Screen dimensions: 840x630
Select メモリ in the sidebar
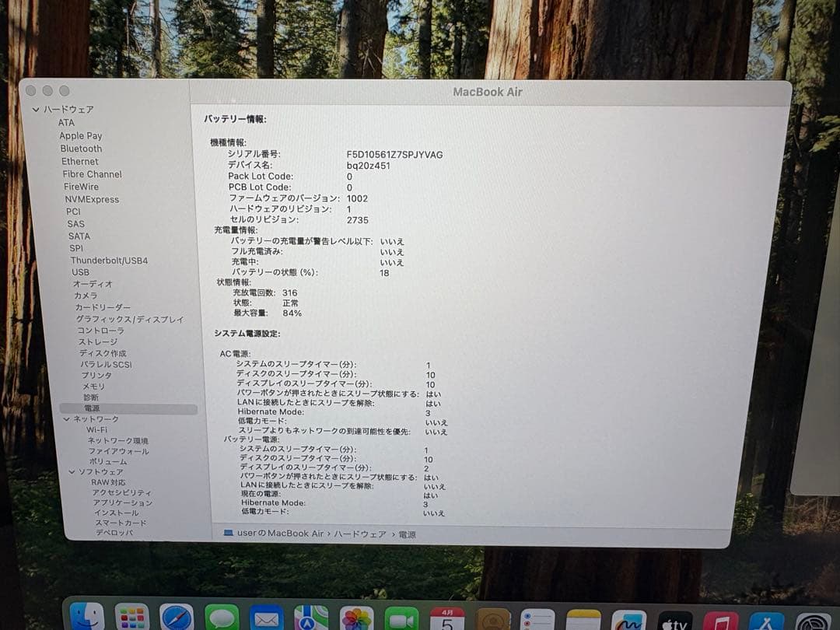click(94, 387)
